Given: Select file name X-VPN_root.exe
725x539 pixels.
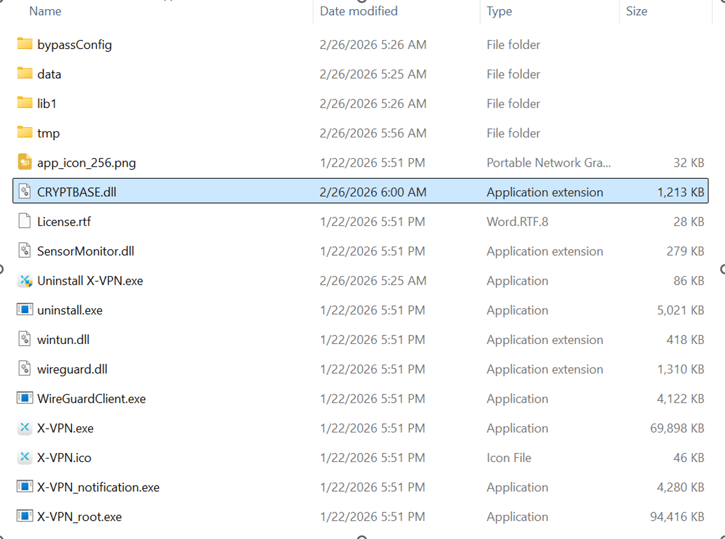Looking at the screenshot, I should [80, 517].
